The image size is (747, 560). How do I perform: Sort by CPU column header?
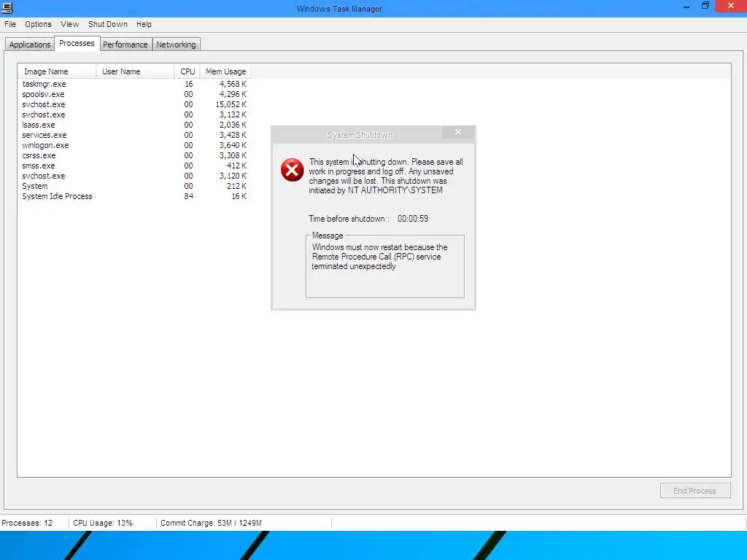click(187, 71)
